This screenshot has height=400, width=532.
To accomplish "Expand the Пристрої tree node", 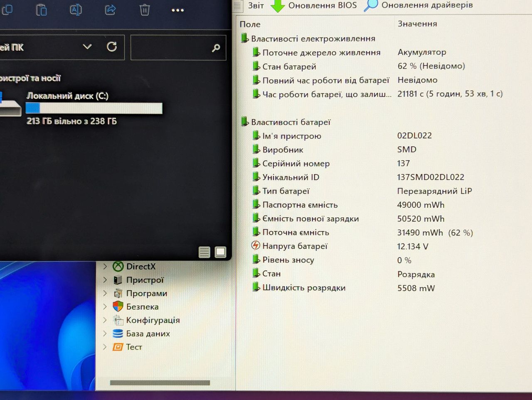I will coord(105,280).
